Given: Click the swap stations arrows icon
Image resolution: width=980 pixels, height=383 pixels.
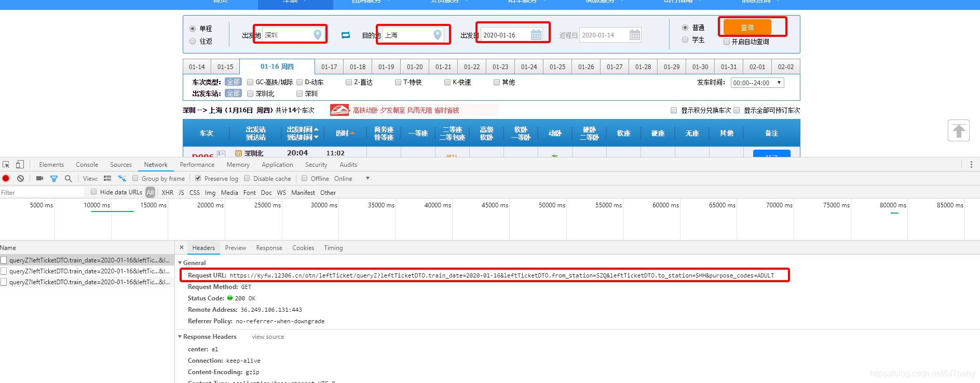Looking at the screenshot, I should click(346, 35).
